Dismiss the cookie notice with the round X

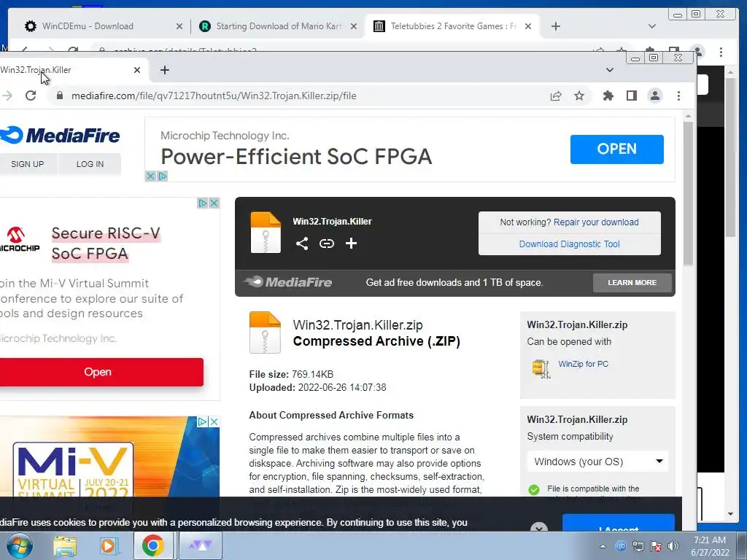[x=539, y=528]
